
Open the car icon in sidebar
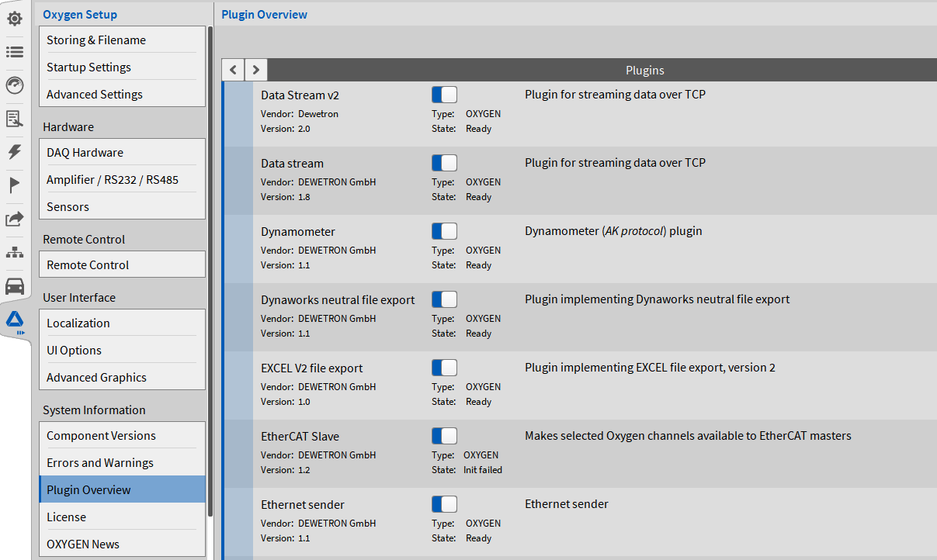[x=15, y=286]
